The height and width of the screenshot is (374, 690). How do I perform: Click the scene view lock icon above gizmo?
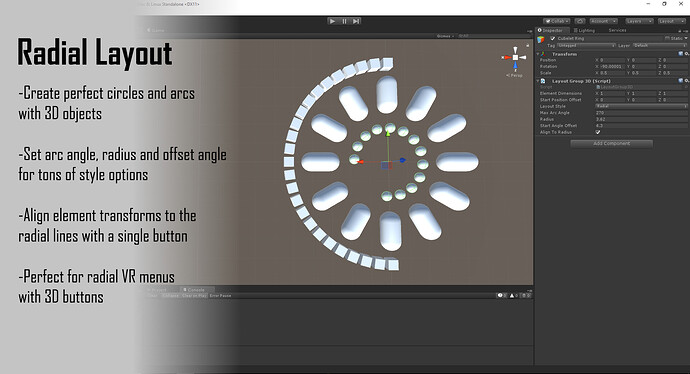528,45
